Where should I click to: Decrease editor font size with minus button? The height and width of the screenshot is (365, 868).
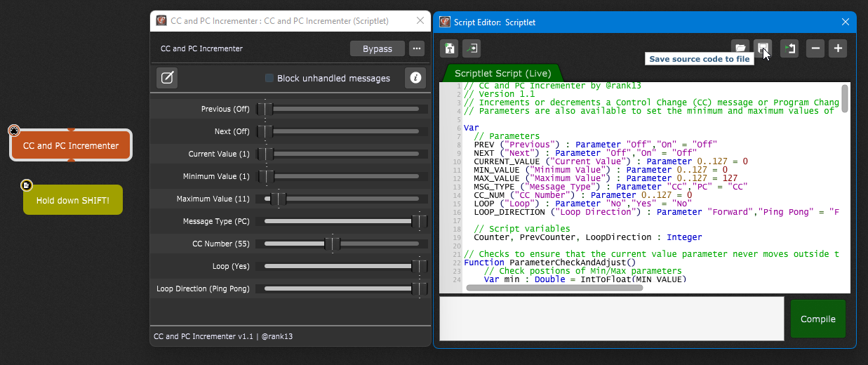click(x=815, y=48)
